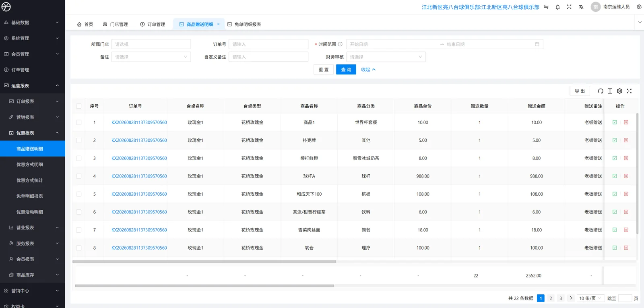Check the checkbox for row 5
Screen dimensions: 644x308
point(79,194)
